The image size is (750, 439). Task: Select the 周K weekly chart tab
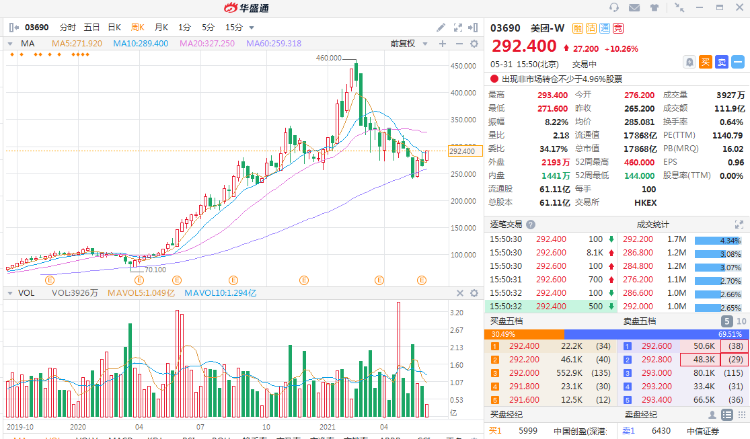pos(138,27)
